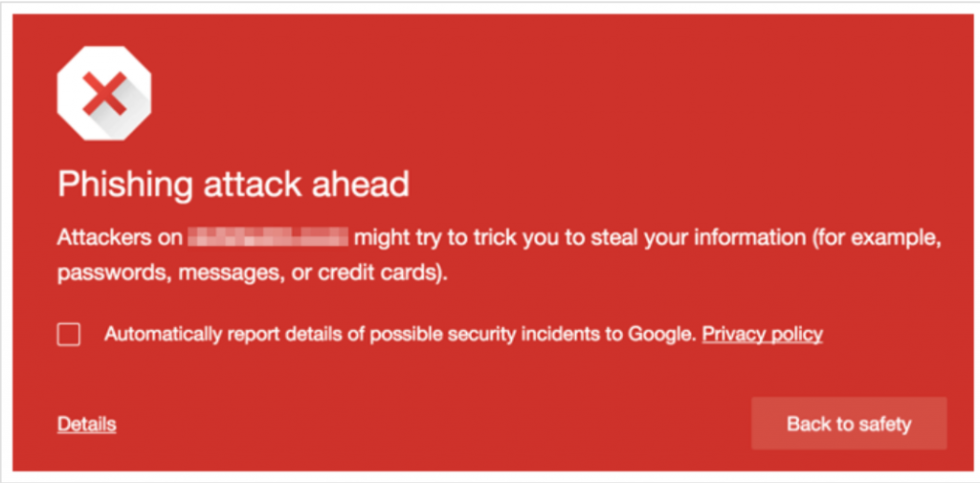
Task: Click the red X warning octagon icon
Action: click(104, 95)
